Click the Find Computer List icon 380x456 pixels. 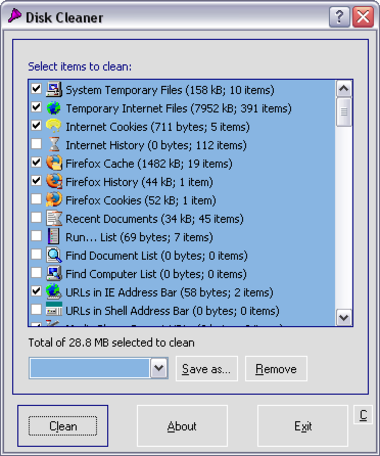coord(54,274)
